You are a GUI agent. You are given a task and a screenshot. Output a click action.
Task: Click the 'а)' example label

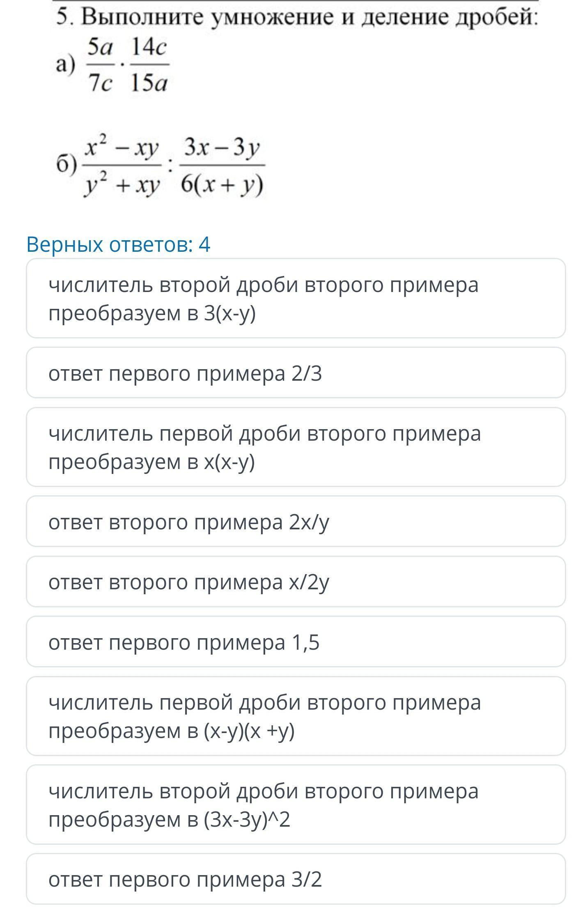point(66,65)
